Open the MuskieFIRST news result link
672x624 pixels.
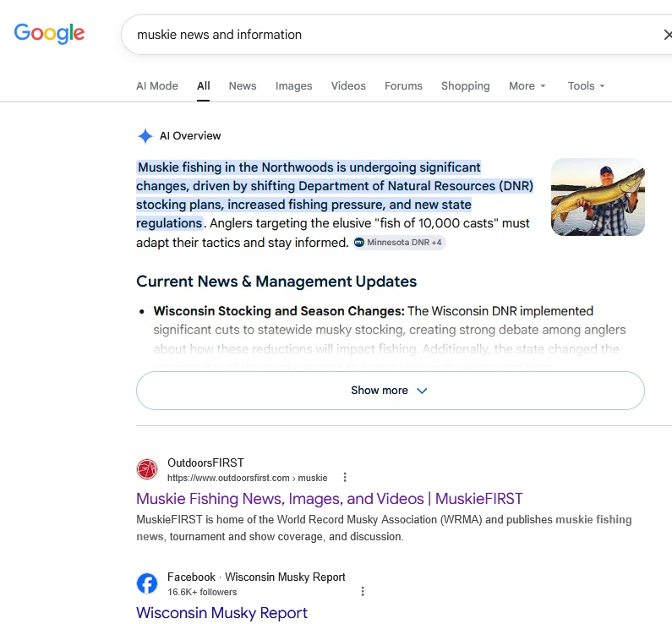point(329,498)
